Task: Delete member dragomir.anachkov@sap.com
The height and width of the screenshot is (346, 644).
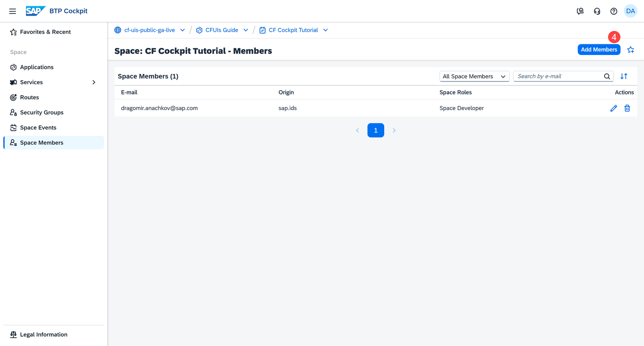Action: click(x=627, y=108)
